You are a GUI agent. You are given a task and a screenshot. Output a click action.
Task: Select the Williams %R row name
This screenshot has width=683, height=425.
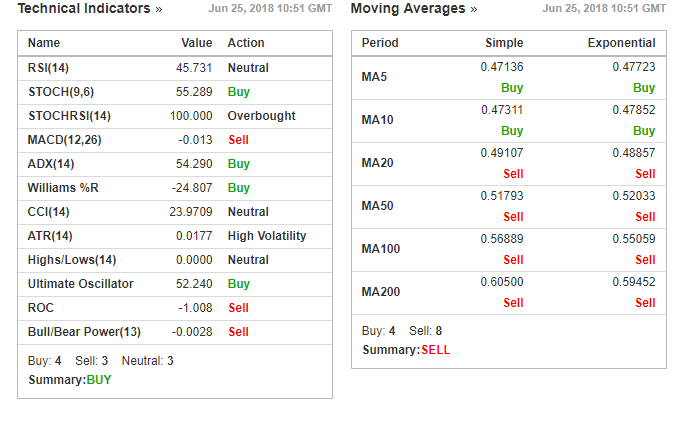61,188
